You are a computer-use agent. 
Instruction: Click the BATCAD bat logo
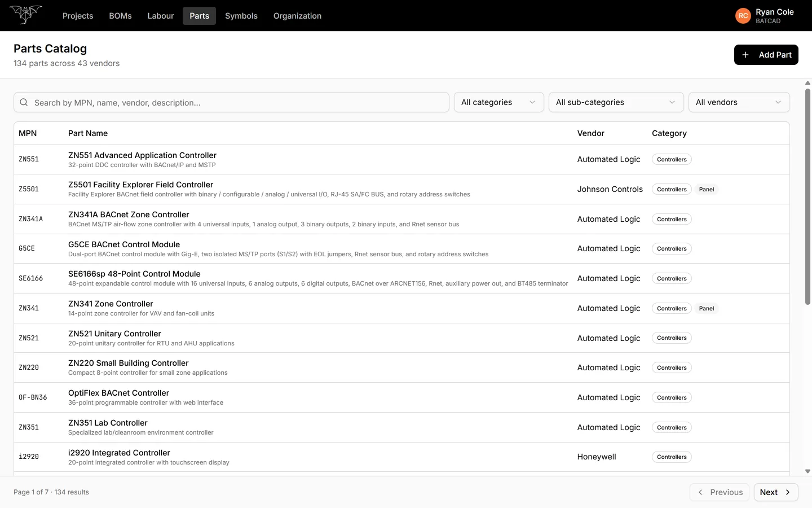tap(26, 15)
